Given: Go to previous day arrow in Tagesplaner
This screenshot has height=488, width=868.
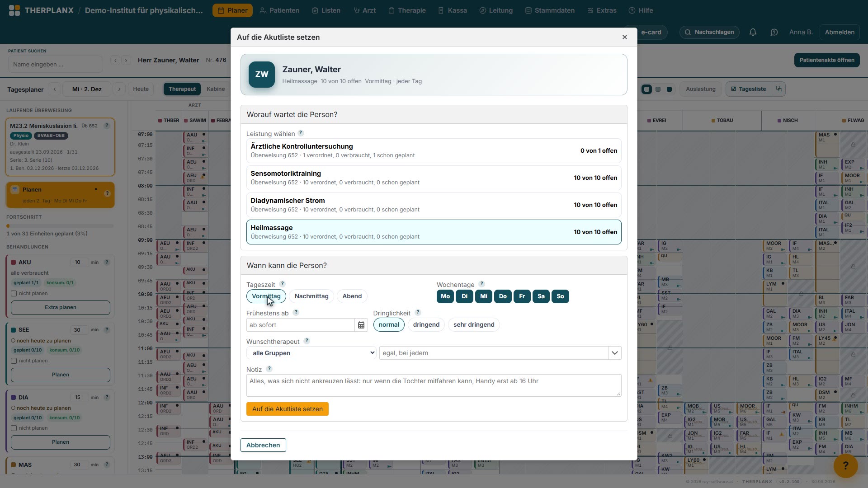Looking at the screenshot, I should coord(55,89).
